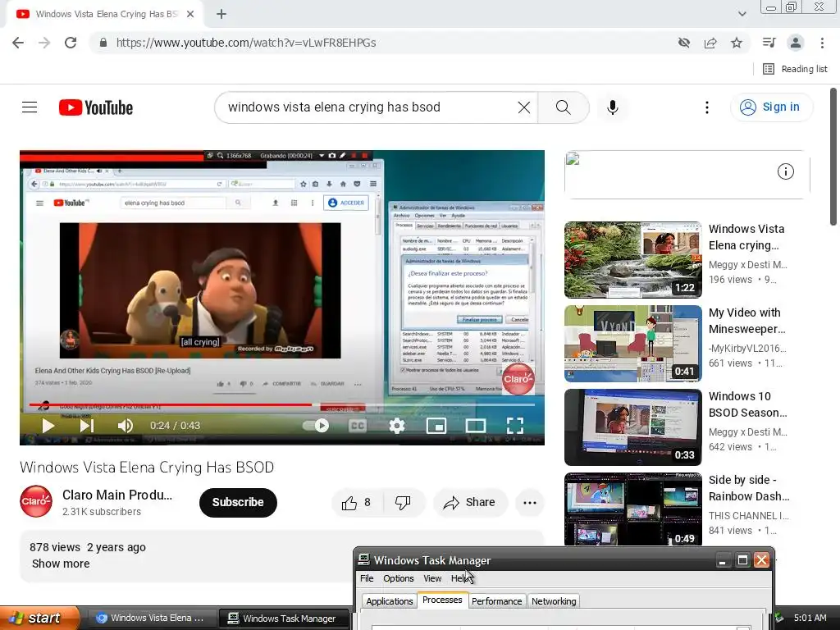Close the Windows Vista Elena browser tab
Viewport: 840px width, 630px height.
pos(190,15)
